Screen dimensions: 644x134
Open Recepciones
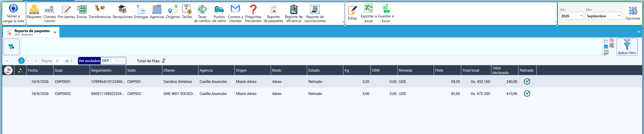click(x=122, y=12)
